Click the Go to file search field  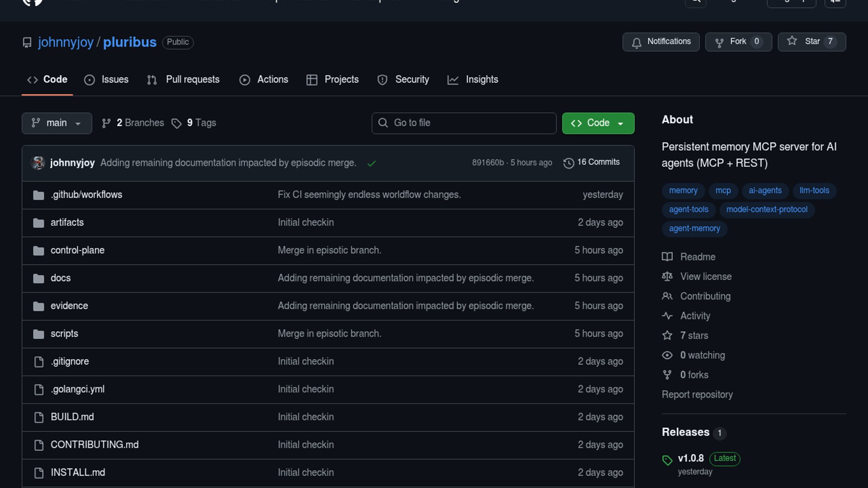click(463, 123)
